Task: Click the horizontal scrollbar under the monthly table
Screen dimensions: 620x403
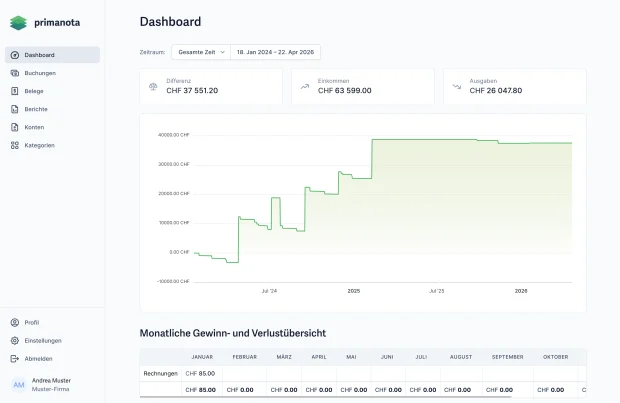Action: (x=325, y=396)
